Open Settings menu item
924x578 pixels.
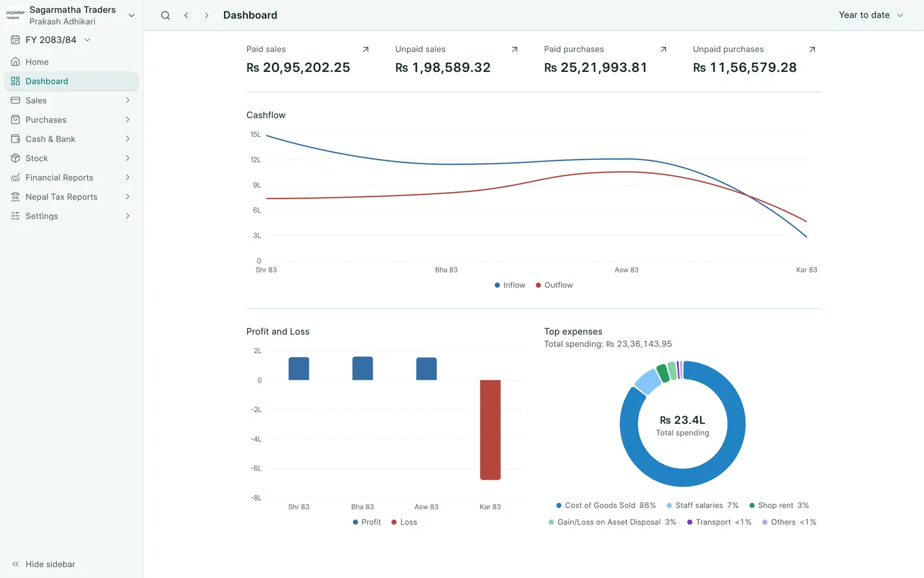[71, 216]
